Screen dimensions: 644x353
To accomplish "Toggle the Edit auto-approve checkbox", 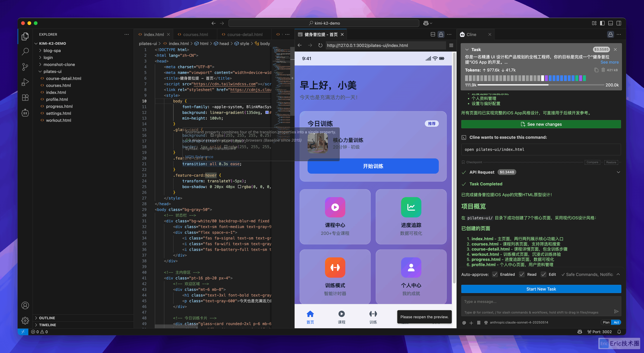I will [543, 275].
